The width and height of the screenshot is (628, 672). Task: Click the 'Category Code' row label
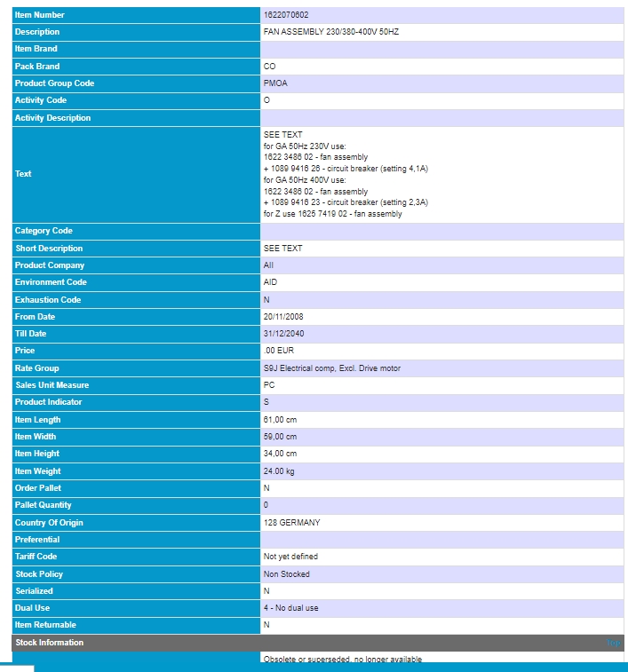(44, 231)
